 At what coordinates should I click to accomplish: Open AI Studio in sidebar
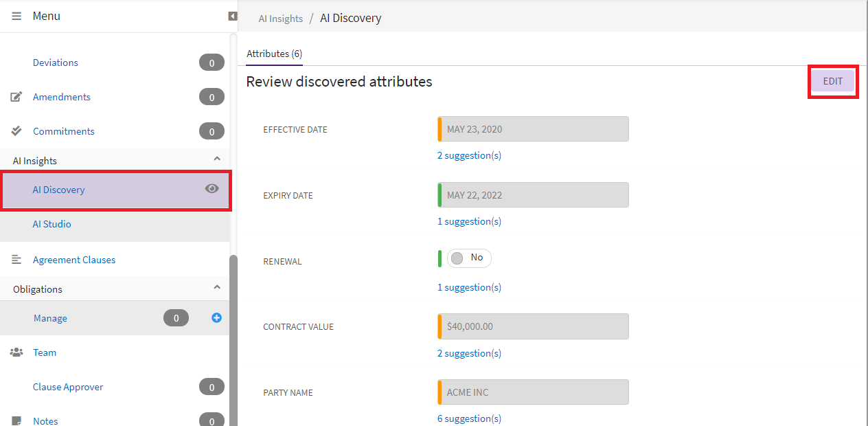52,224
